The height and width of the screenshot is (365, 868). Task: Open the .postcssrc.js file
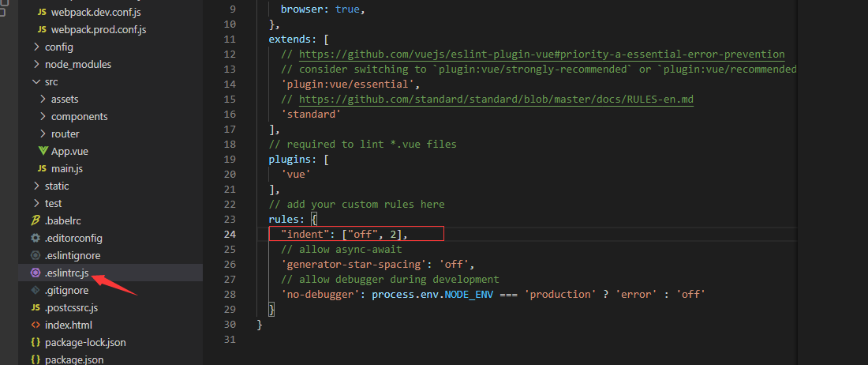pos(71,307)
